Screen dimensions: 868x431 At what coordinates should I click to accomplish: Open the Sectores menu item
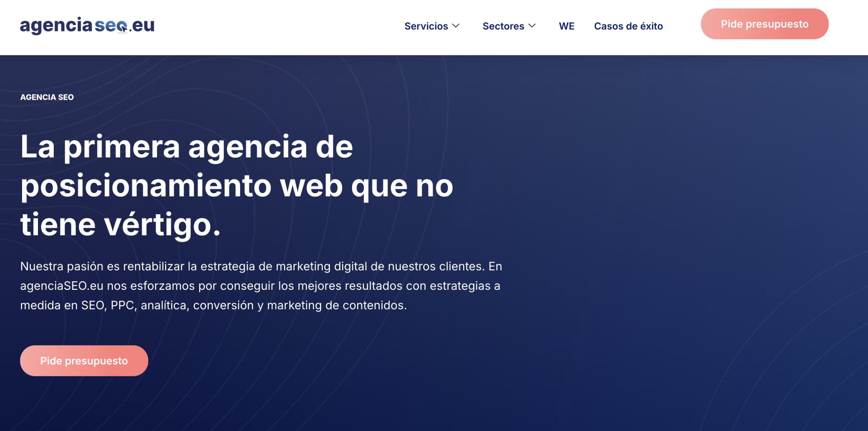[x=503, y=26]
